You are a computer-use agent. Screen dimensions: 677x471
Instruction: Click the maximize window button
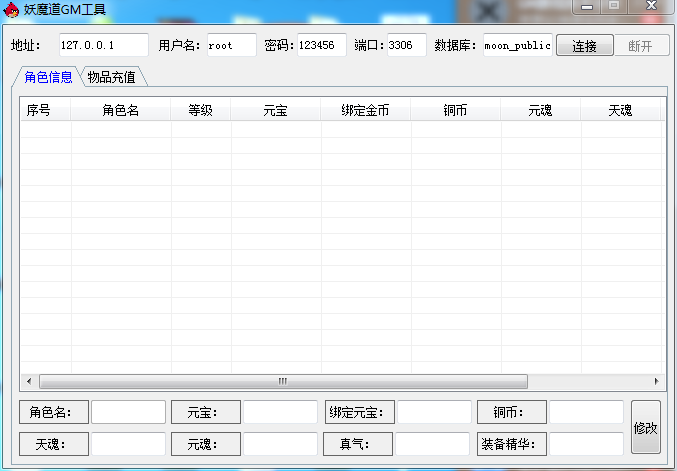point(614,6)
